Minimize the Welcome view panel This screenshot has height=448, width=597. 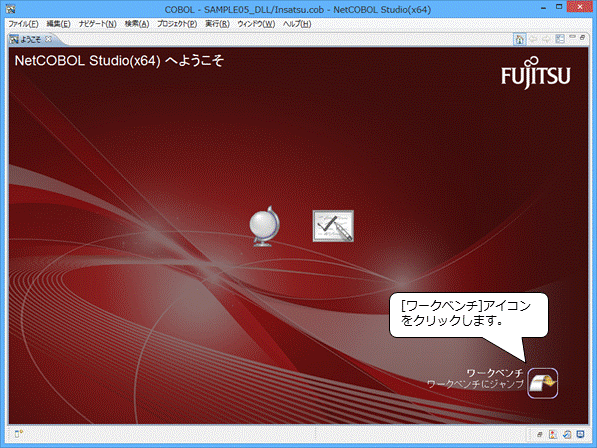click(x=572, y=37)
